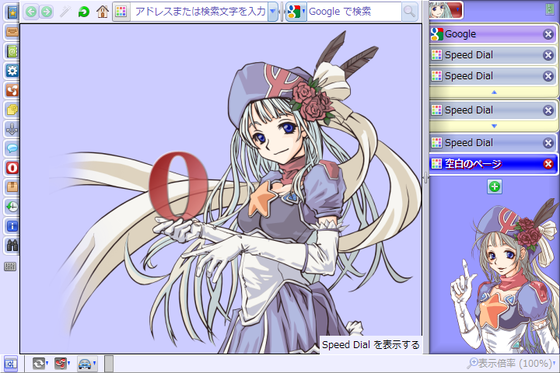
Task: Click the splitter handle beside the tab panel
Action: click(425, 177)
